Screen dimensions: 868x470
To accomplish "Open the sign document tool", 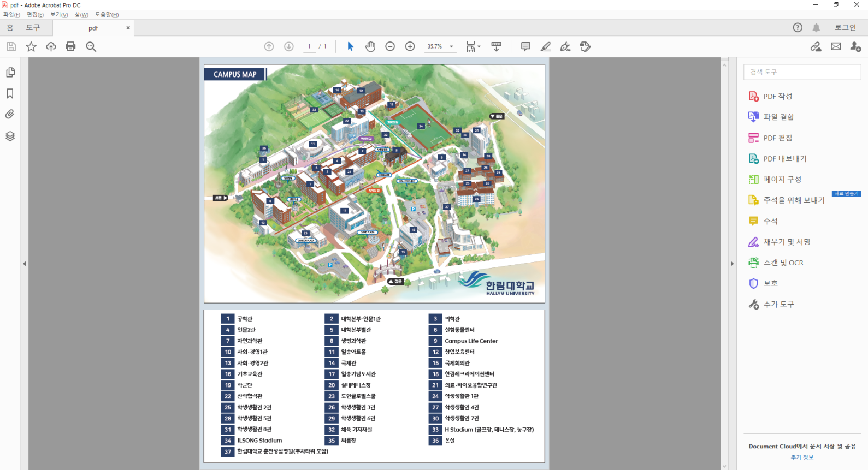I will coord(565,47).
